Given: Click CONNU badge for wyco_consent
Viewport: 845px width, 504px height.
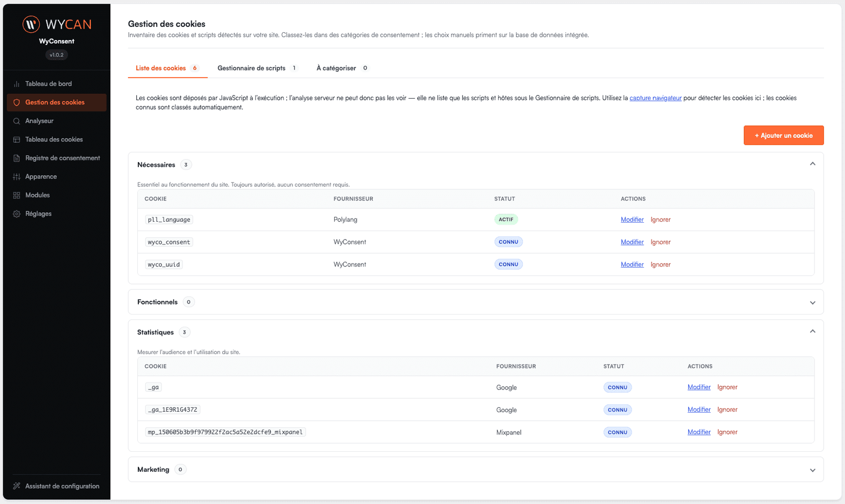Looking at the screenshot, I should tap(509, 242).
